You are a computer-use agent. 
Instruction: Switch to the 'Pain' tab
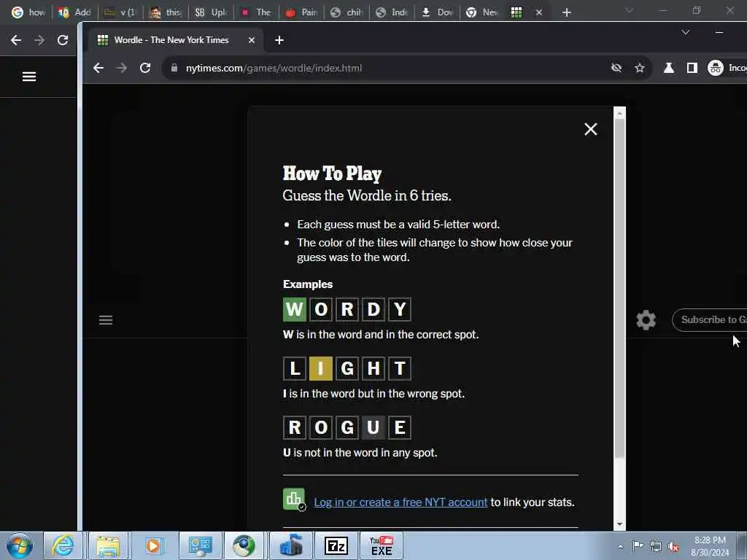pos(302,12)
